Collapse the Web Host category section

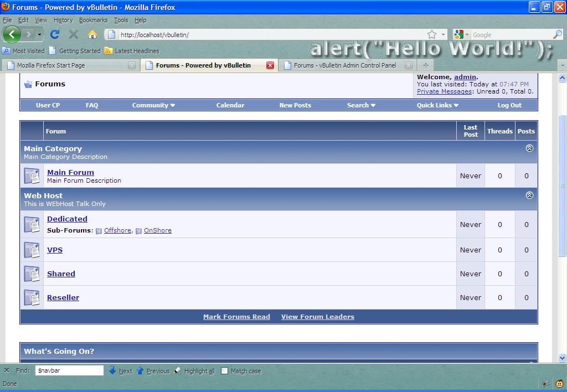[x=529, y=195]
